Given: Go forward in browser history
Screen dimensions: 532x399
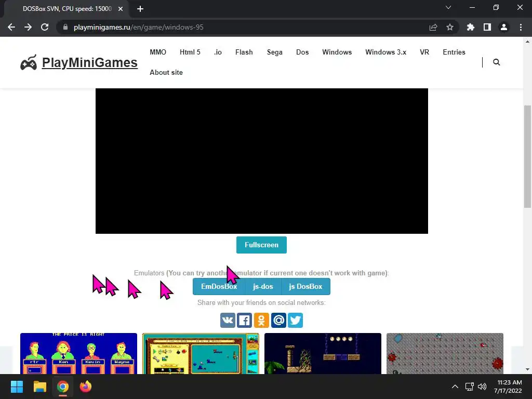Looking at the screenshot, I should 28,27.
